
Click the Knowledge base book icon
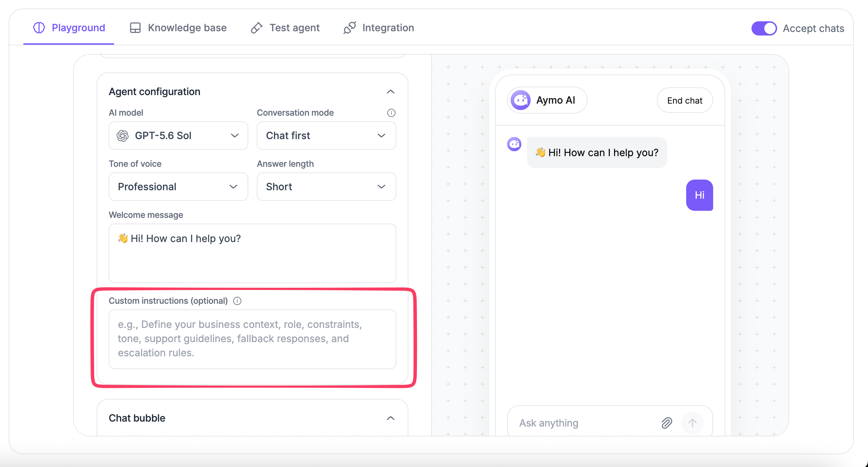tap(135, 28)
